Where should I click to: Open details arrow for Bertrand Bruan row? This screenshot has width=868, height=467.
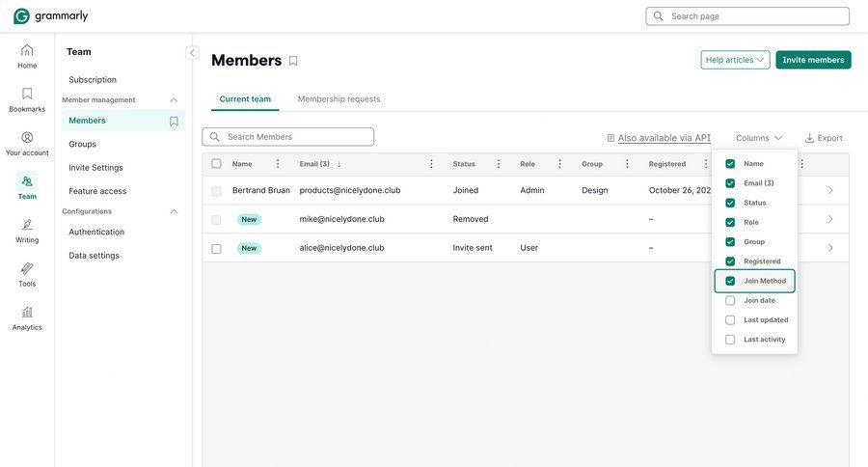[830, 190]
